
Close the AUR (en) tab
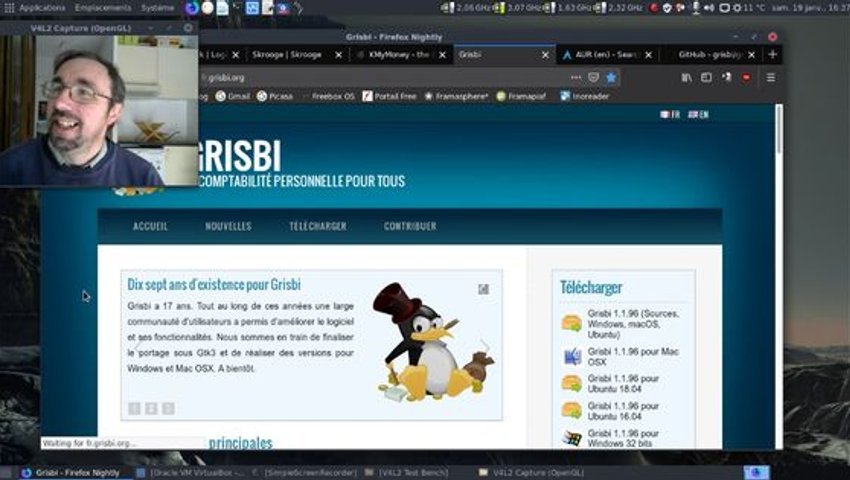648,55
